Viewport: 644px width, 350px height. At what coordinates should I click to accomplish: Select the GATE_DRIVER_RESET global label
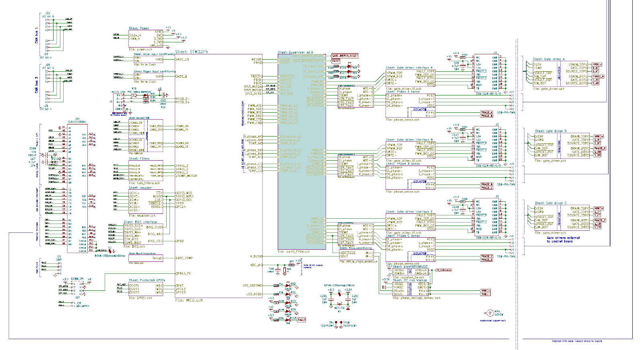coord(345,56)
